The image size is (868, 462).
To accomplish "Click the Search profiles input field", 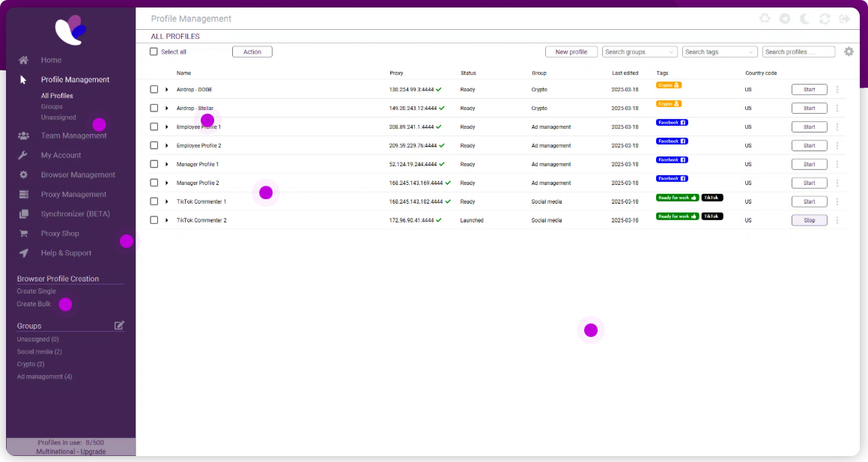I will (x=798, y=52).
